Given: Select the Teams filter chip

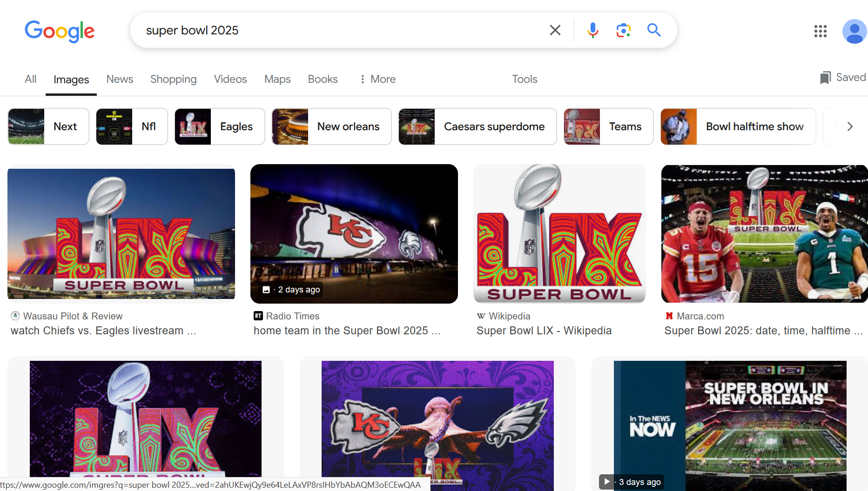Looking at the screenshot, I should point(608,126).
